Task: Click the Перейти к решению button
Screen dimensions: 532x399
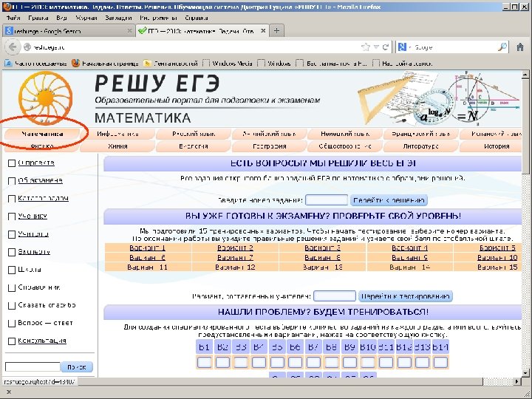Action: tap(389, 200)
